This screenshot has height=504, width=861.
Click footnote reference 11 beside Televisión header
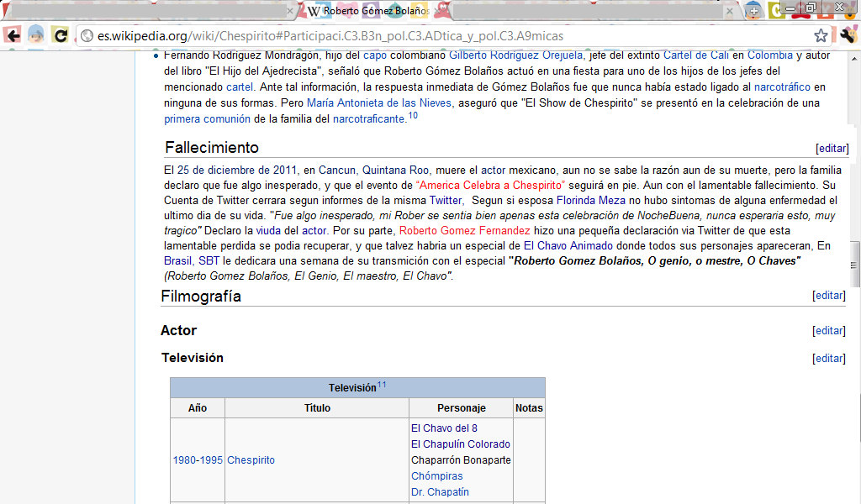click(382, 386)
